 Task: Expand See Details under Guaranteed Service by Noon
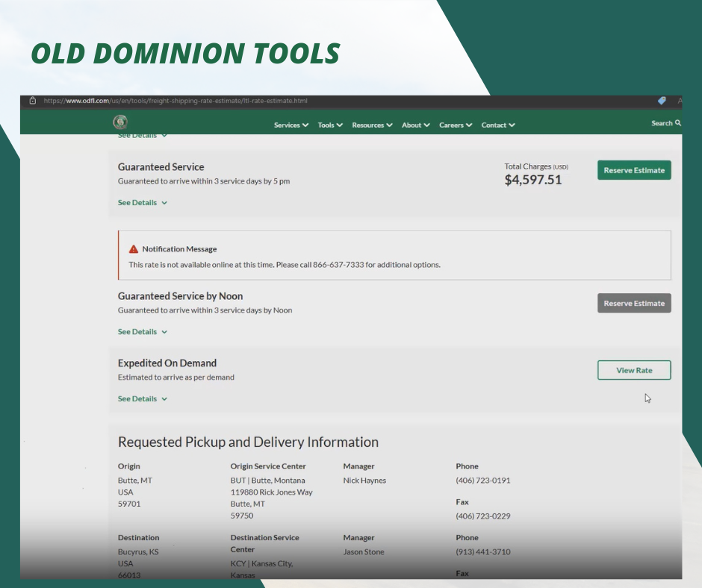pyautogui.click(x=143, y=331)
